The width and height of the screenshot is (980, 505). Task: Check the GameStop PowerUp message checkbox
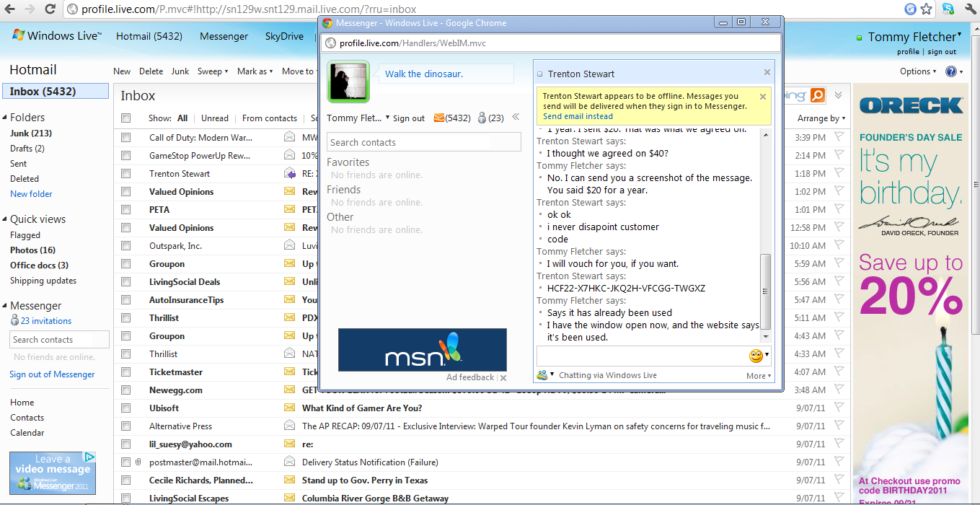point(126,155)
